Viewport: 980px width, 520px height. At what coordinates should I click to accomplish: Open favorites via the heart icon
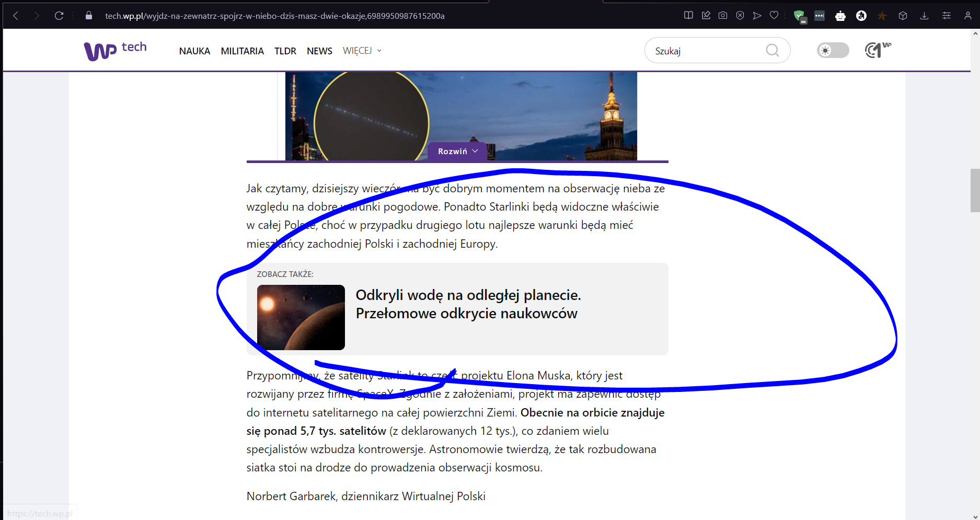[x=774, y=16]
